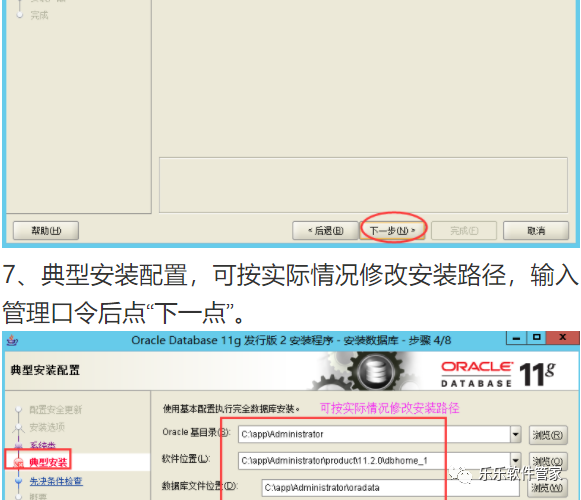The image size is (581, 500).
Task: Click the 帮助(H) help button
Action: pos(46,231)
